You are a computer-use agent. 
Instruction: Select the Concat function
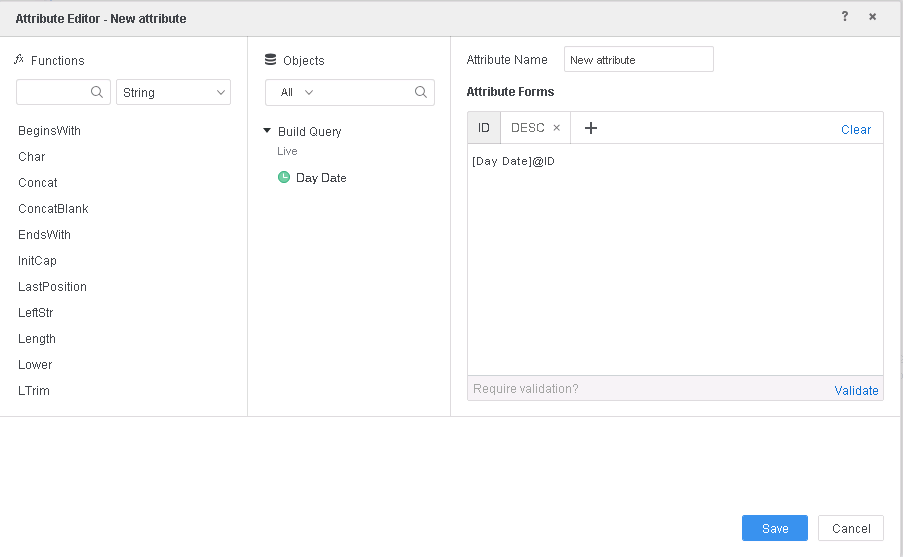click(38, 183)
